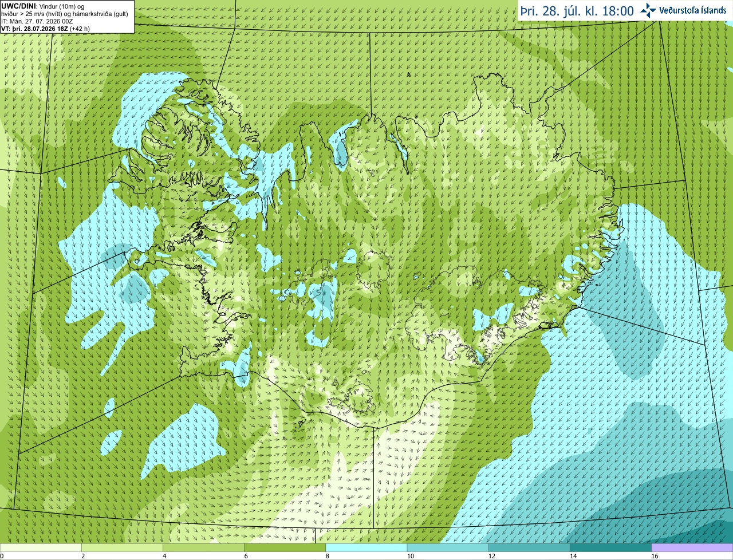This screenshot has height=560, width=733.
Task: Click the UWC/DINI title in legend box
Action: (18, 6)
